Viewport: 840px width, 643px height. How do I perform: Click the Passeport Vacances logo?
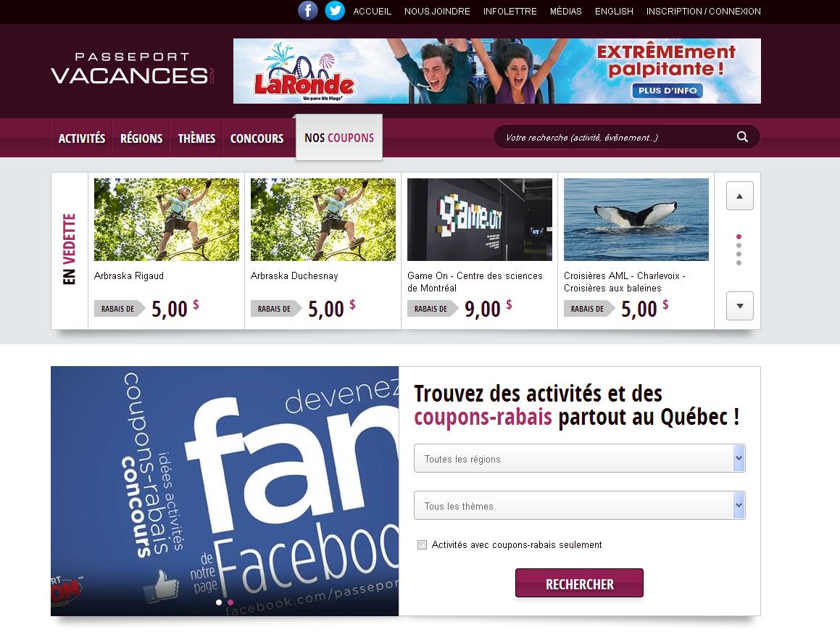tap(133, 69)
